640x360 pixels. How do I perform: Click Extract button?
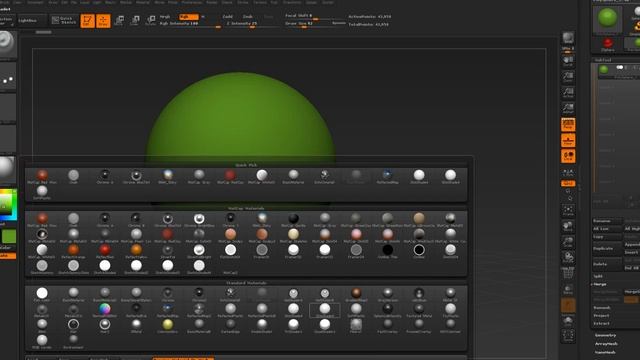pos(602,323)
